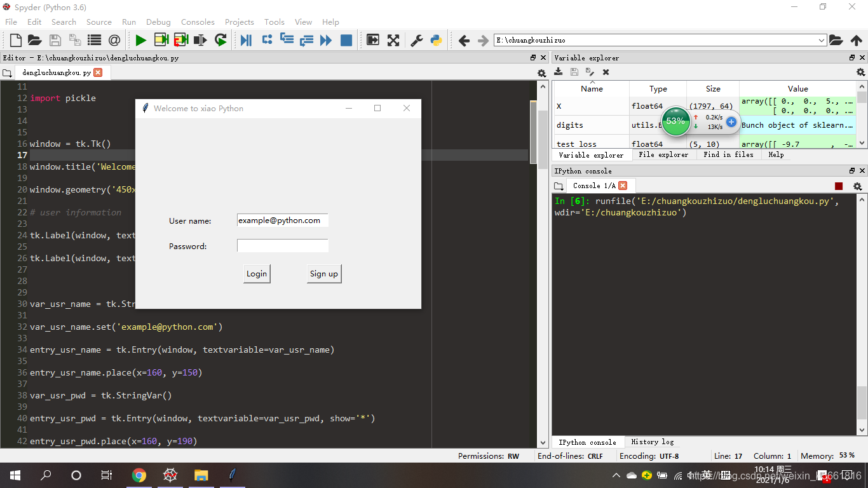Select the Help pane tab
Image resolution: width=868 pixels, height=488 pixels.
click(776, 154)
